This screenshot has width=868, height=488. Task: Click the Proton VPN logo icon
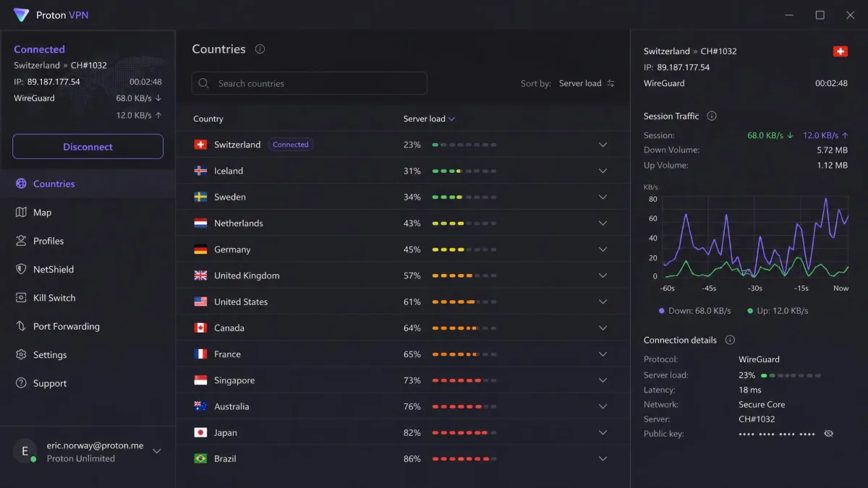point(21,14)
